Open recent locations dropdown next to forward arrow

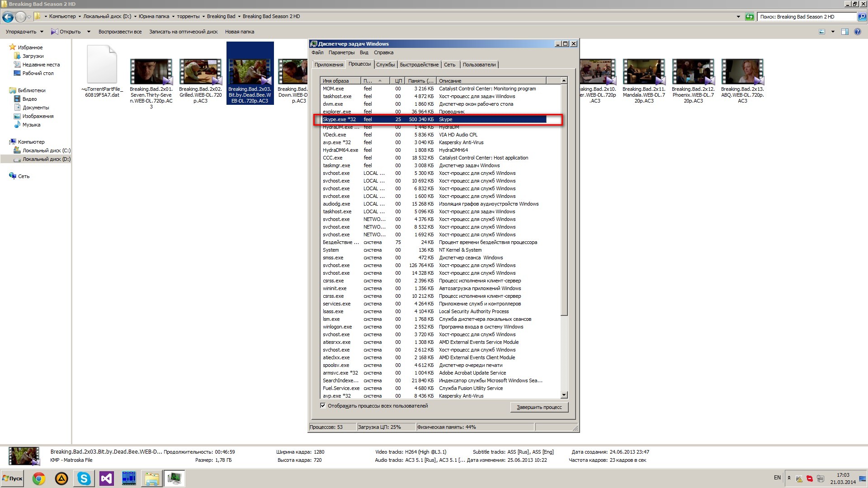[29, 17]
